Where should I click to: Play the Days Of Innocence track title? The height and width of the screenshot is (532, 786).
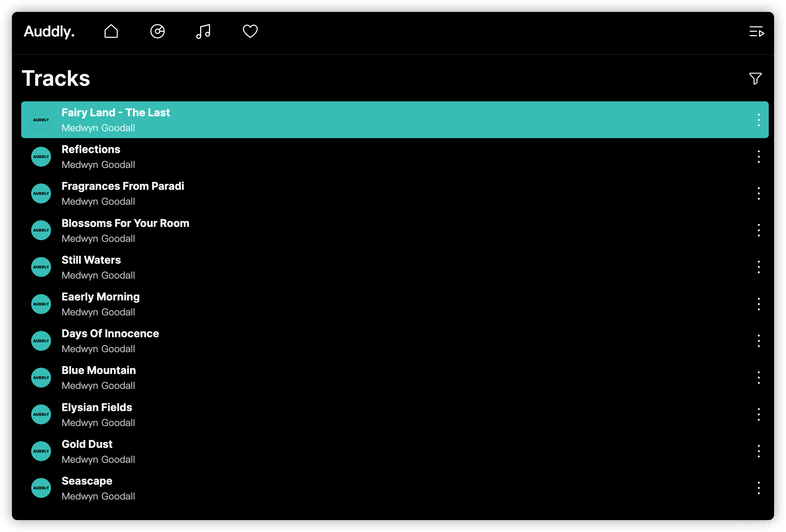point(110,334)
